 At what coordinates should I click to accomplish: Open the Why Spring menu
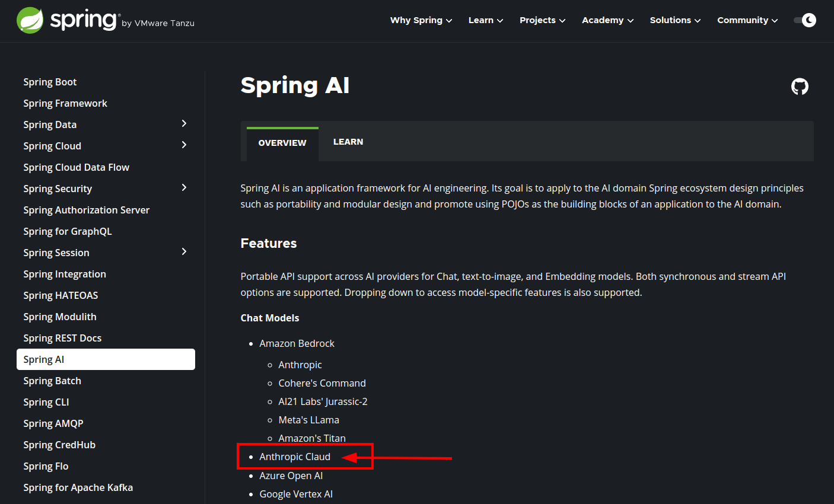click(421, 20)
